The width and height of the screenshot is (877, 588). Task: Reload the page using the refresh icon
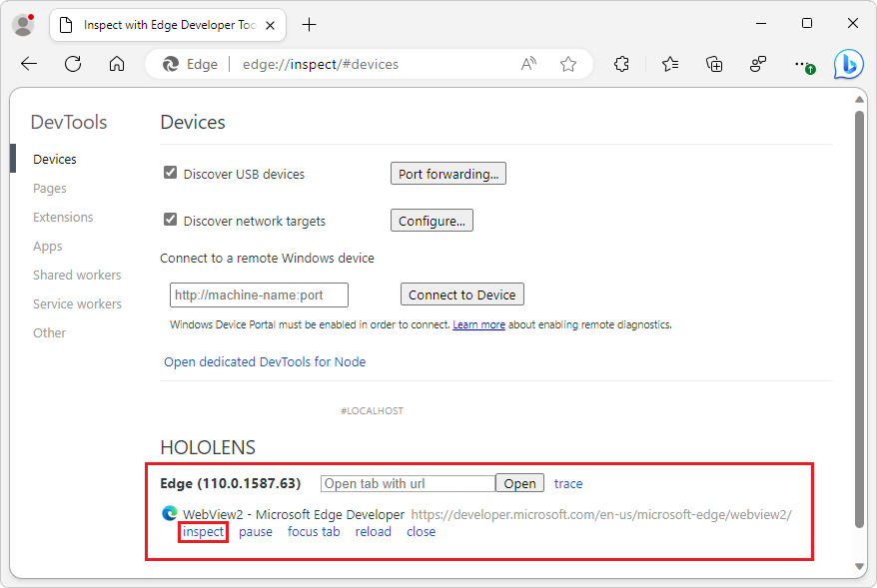pos(72,63)
